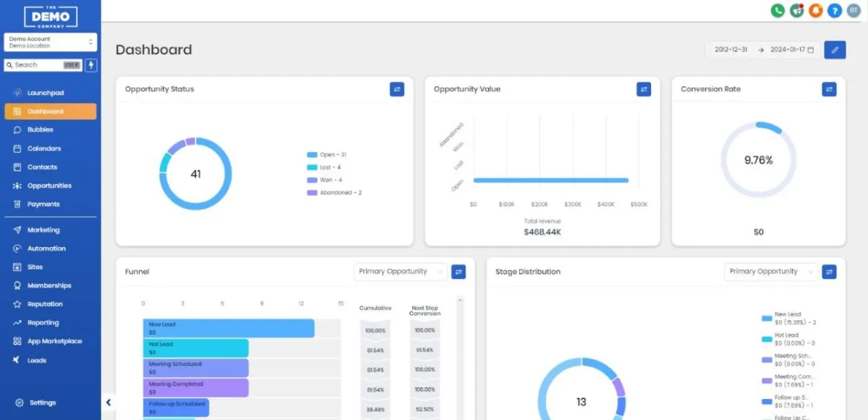
Task: Click The Demo Company logo
Action: (x=51, y=17)
